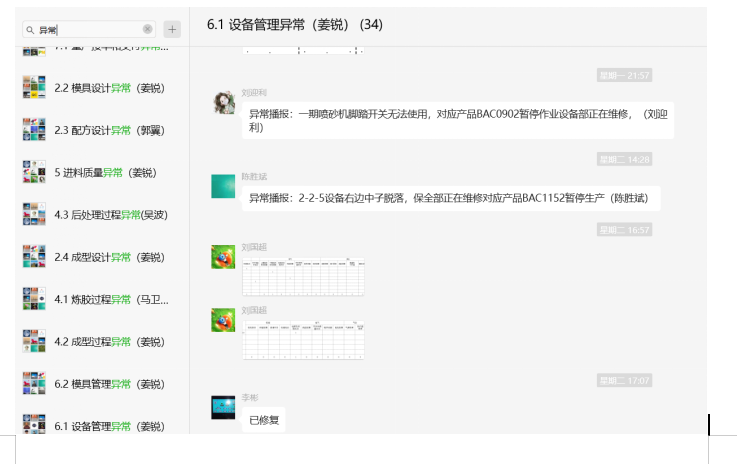Switch to the 2.4 成型设计异常 conversation
The height and width of the screenshot is (470, 751).
point(110,257)
